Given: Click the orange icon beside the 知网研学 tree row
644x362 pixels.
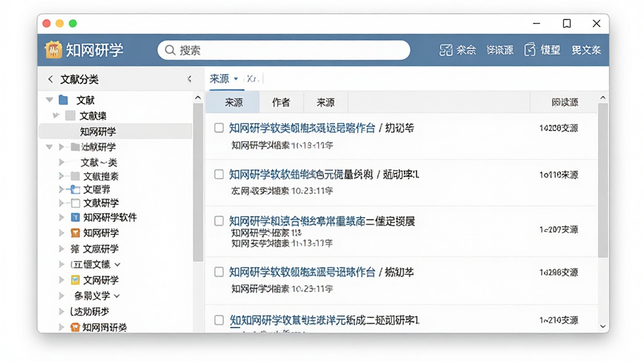Looking at the screenshot, I should coord(75,233).
